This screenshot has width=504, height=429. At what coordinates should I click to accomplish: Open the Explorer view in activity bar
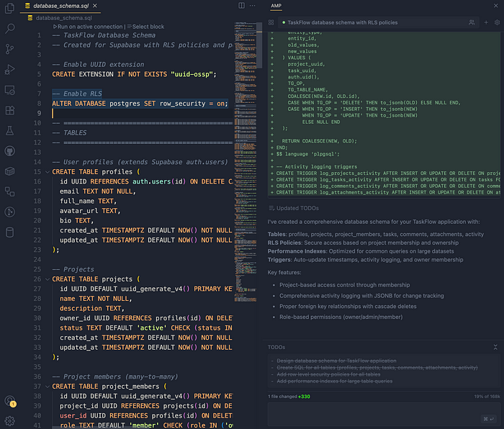(9, 9)
